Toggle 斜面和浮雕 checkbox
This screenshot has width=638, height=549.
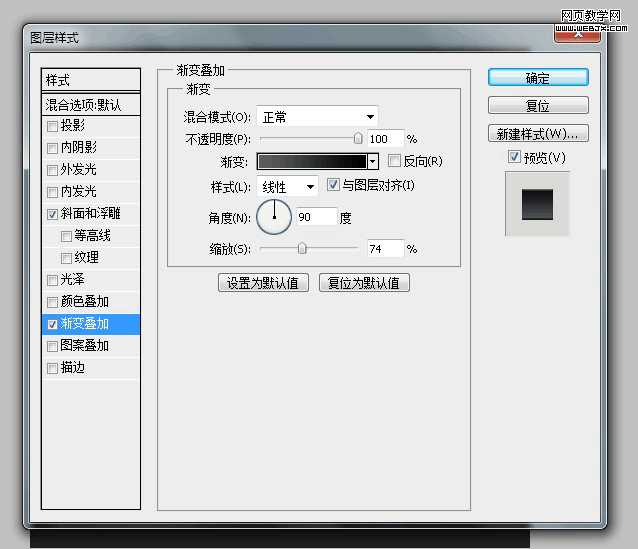[x=53, y=214]
